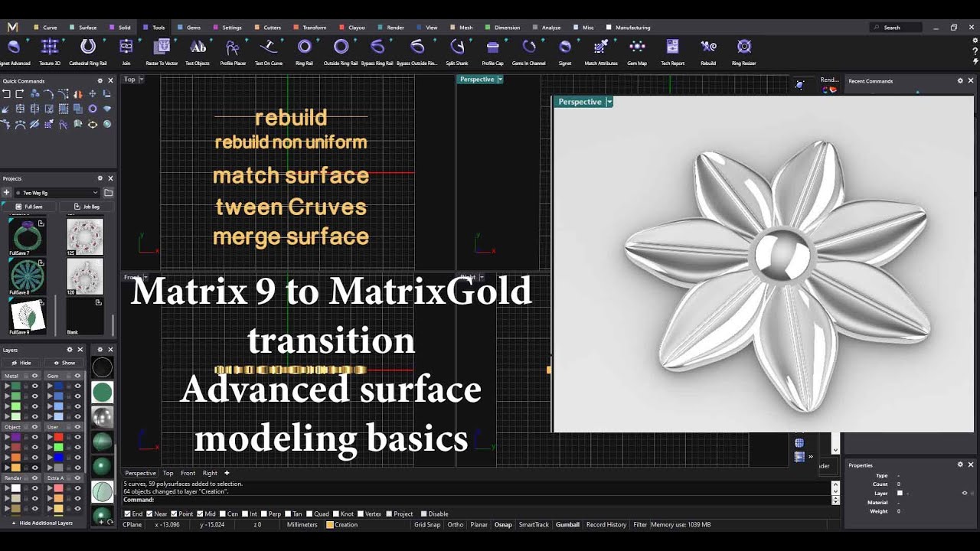The width and height of the screenshot is (980, 551).
Task: Open the Render menu tab
Action: click(390, 28)
